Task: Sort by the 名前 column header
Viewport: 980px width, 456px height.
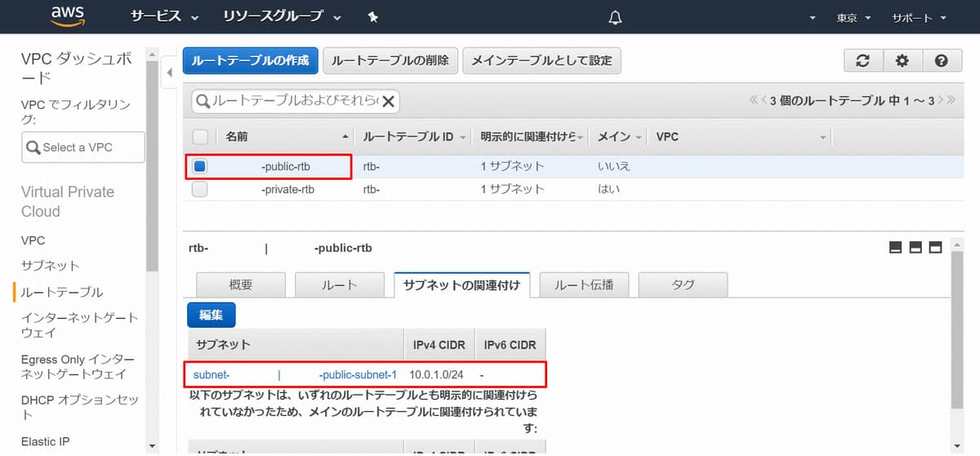Action: (237, 136)
